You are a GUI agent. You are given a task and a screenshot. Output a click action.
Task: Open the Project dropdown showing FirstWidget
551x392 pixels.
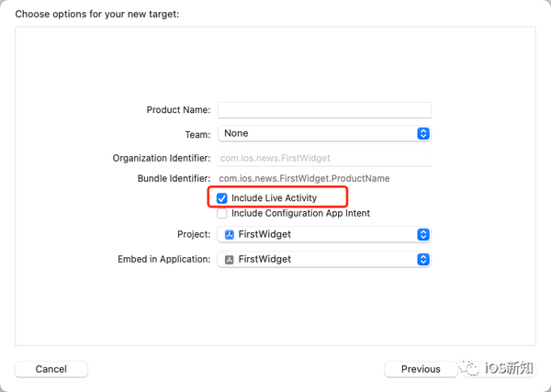tap(324, 234)
